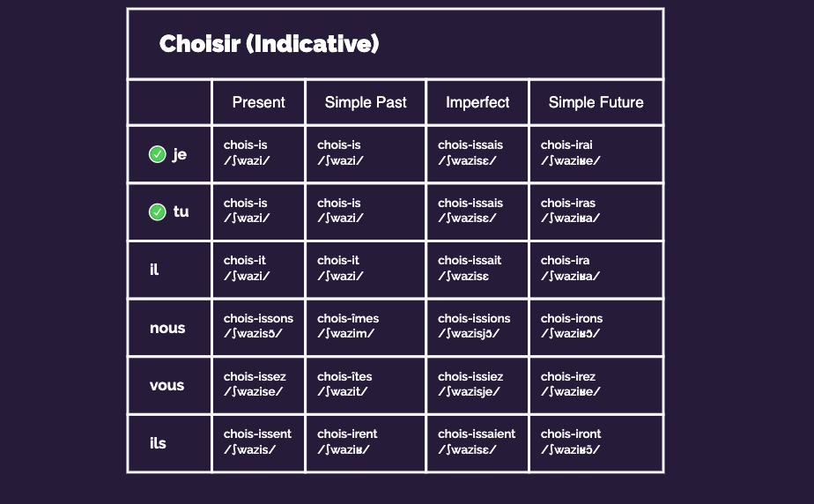Click the green checkmark beside je
814x504 pixels.
[158, 154]
